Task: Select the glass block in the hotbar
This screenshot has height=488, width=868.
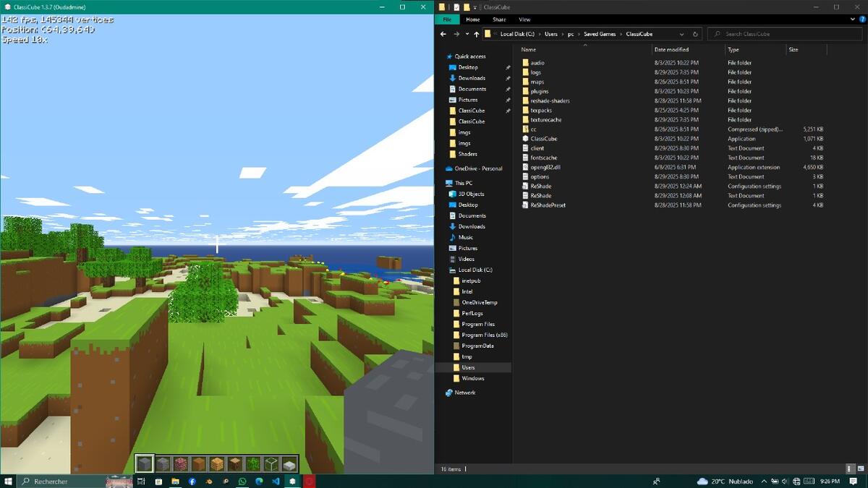Action: tap(271, 463)
